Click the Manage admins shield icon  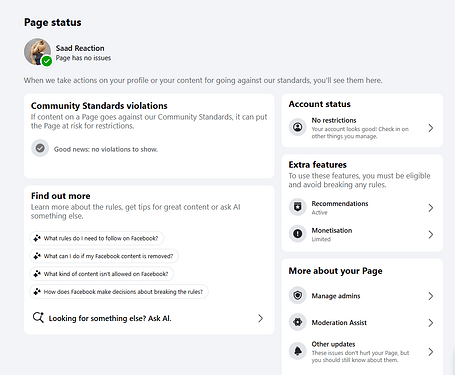point(297,295)
